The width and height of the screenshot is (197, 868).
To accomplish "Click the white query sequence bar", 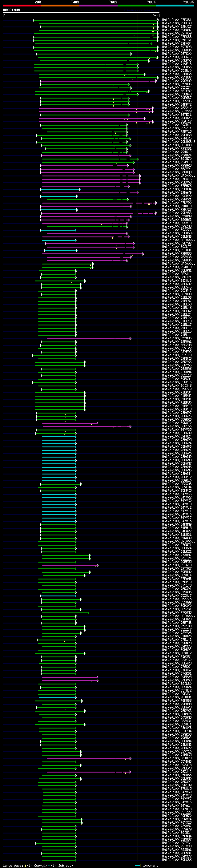I will [81, 13].
